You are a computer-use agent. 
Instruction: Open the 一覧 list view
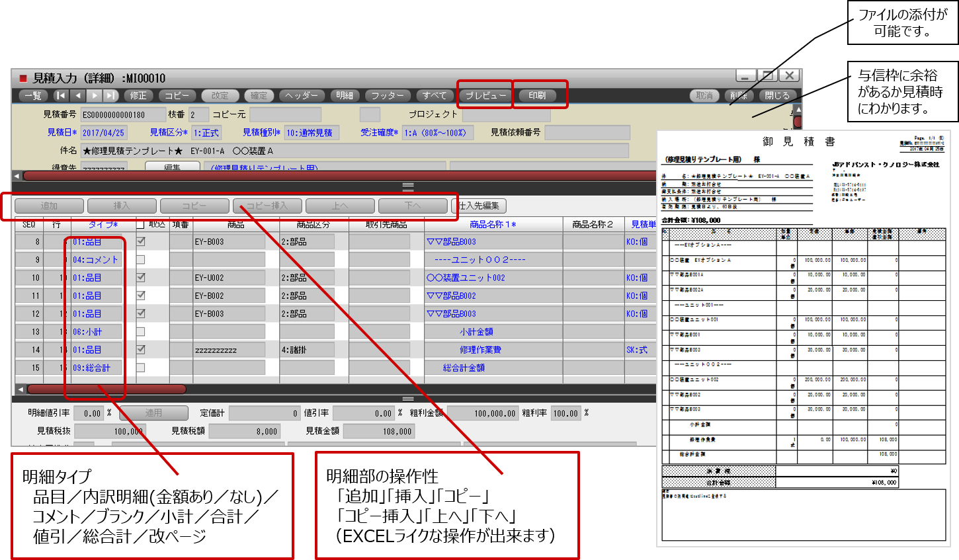click(x=33, y=96)
